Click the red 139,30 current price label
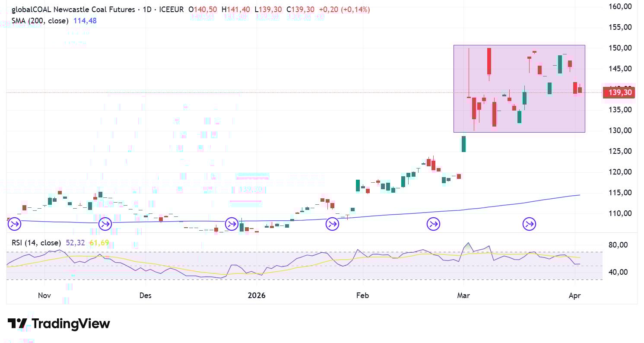Image resolution: width=644 pixels, height=343 pixels. (620, 92)
